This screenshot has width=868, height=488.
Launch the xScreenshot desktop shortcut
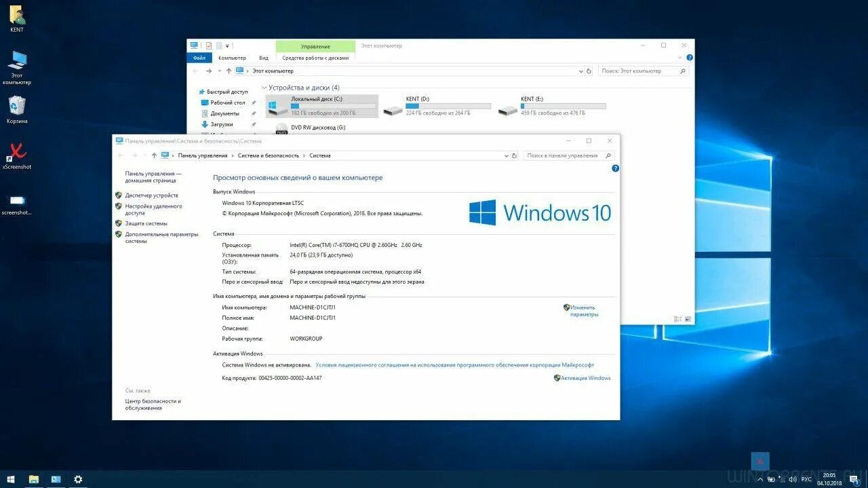pyautogui.click(x=17, y=155)
